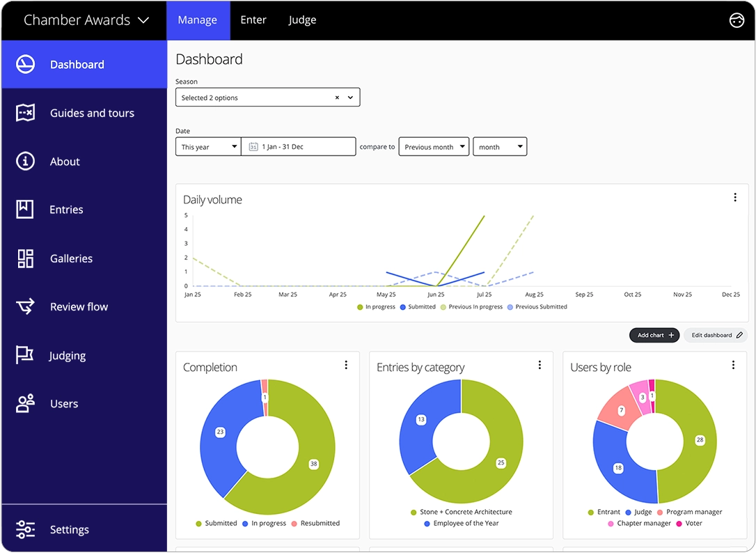Click the Dashboard gauge icon in sidebar
The width and height of the screenshot is (756, 555).
click(x=26, y=64)
